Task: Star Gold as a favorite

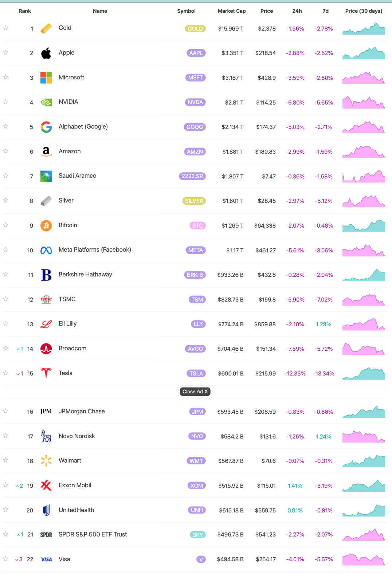Action: click(x=6, y=28)
